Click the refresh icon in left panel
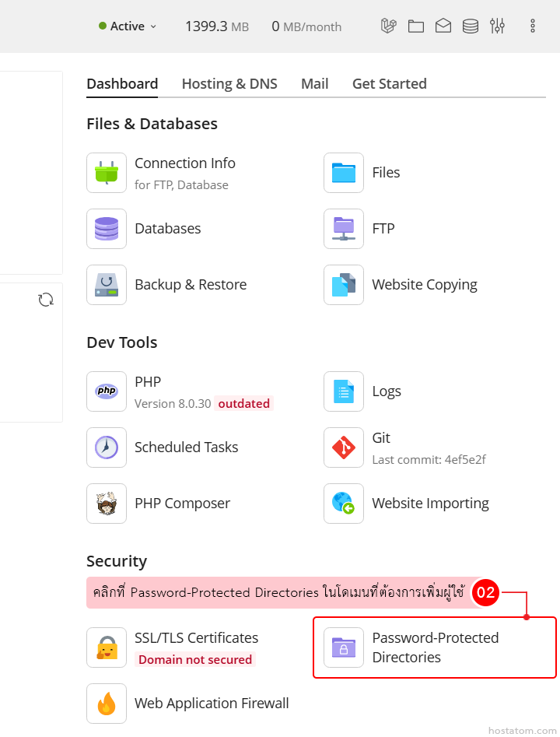The width and height of the screenshot is (560, 737). pyautogui.click(x=46, y=300)
